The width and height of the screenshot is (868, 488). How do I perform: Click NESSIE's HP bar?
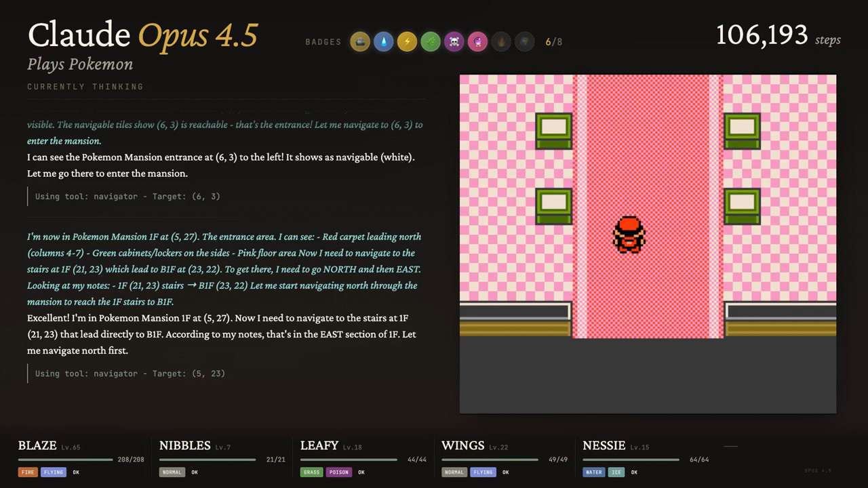tap(631, 460)
